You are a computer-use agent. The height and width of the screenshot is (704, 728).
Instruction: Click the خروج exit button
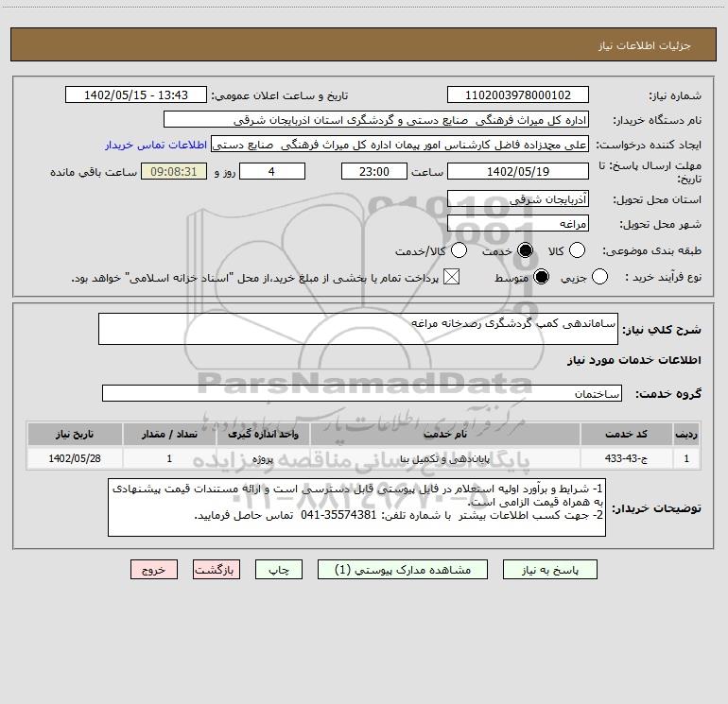[154, 570]
